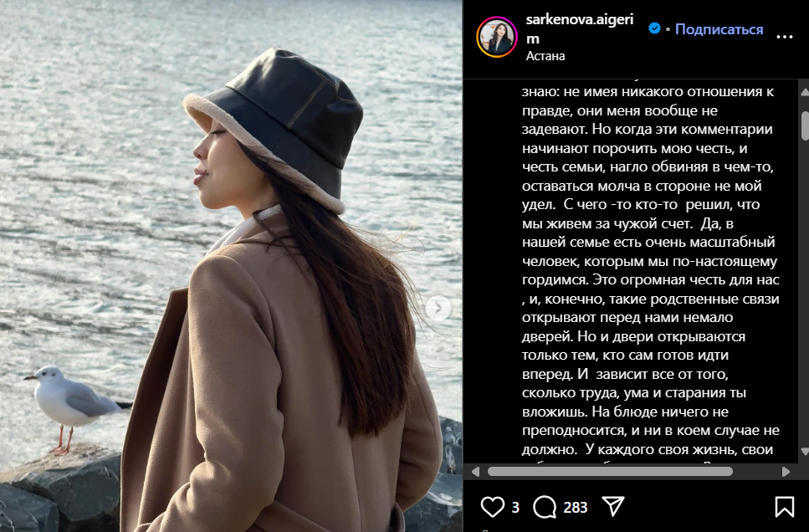This screenshot has width=809, height=532.
Task: Click the caption scrollbar up arrow
Action: (804, 92)
